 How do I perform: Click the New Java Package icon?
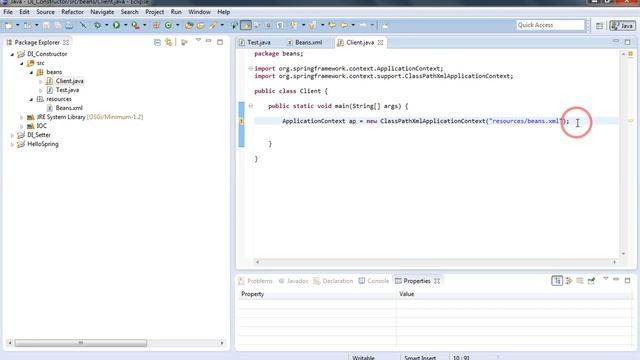pos(156,25)
